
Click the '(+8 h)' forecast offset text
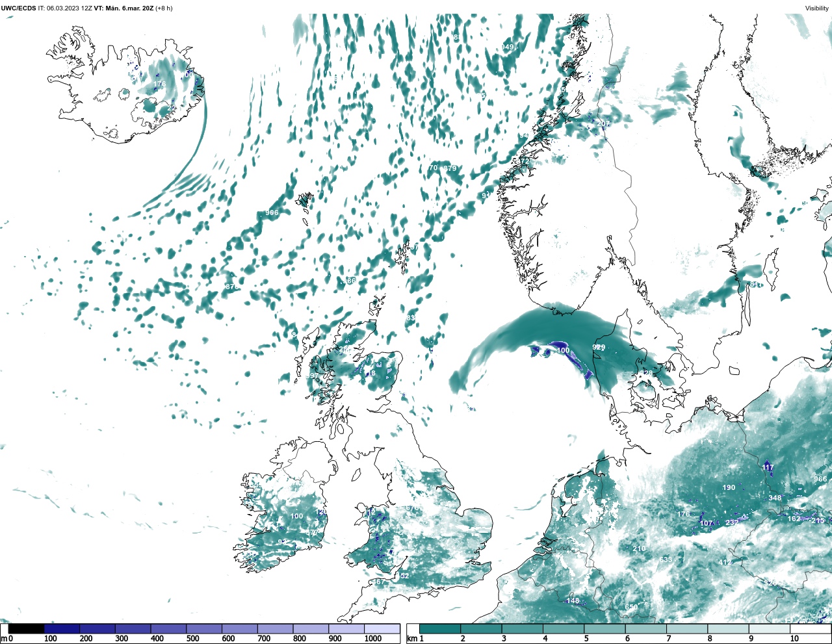coord(164,8)
